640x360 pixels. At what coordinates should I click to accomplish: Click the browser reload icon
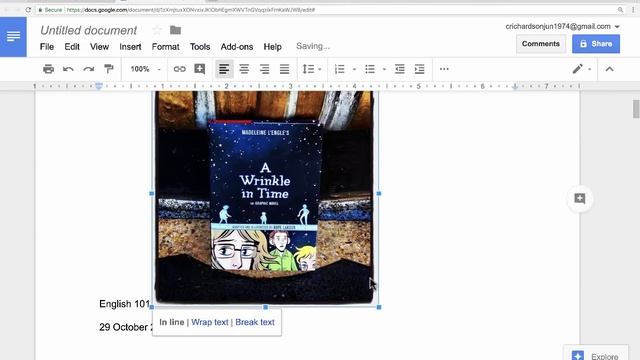click(x=28, y=10)
